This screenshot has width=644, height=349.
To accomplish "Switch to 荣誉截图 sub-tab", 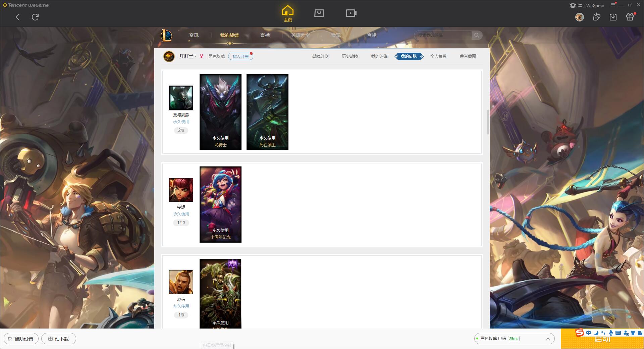I will (468, 56).
